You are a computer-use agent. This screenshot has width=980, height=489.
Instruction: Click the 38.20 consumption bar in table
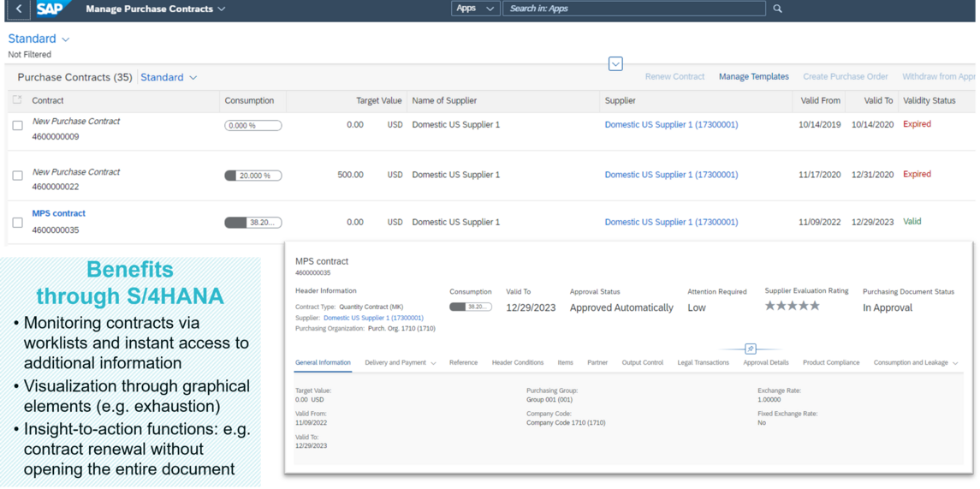253,223
